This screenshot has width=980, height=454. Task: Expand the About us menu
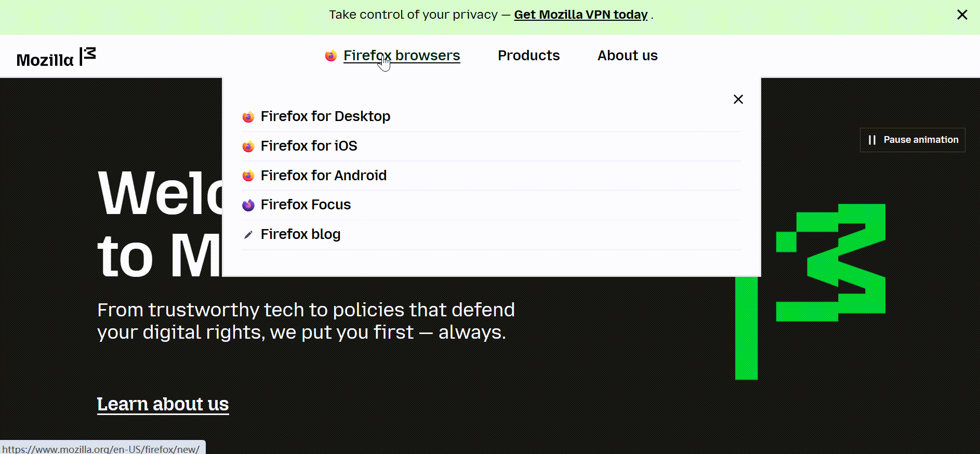click(627, 56)
